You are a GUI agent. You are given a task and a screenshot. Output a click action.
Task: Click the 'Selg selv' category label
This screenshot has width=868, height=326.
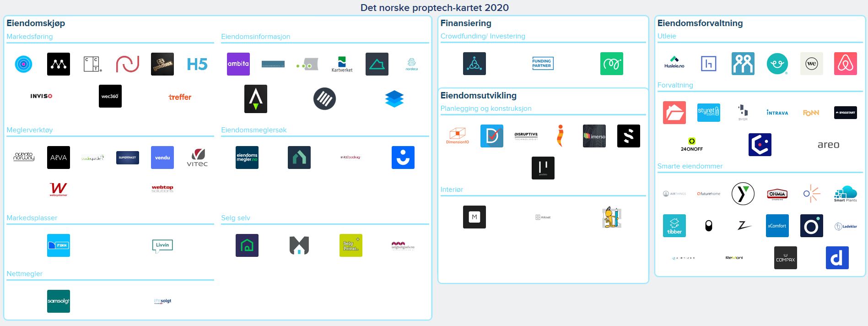pos(236,218)
